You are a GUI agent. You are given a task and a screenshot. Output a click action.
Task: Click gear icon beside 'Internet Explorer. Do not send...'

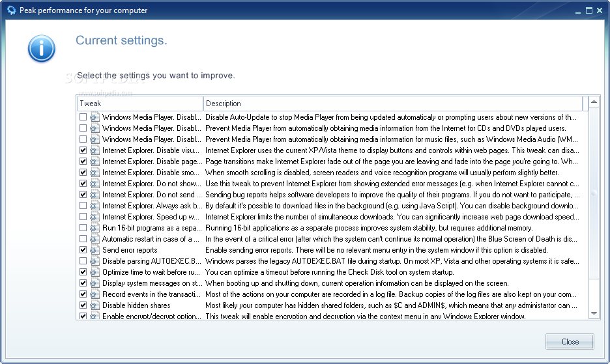point(94,195)
